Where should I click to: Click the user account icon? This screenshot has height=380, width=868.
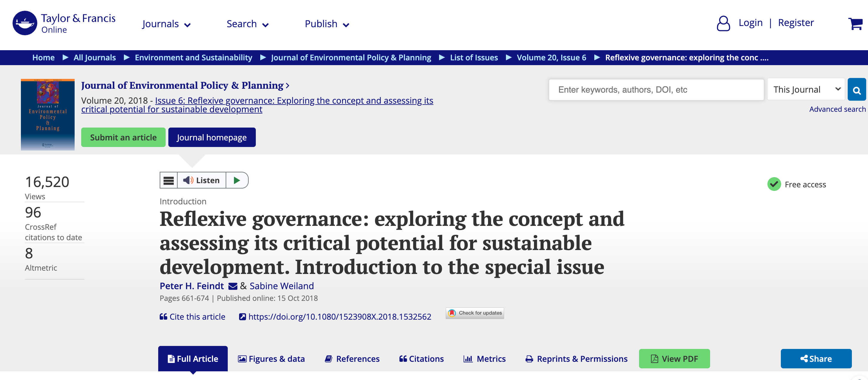coord(723,23)
